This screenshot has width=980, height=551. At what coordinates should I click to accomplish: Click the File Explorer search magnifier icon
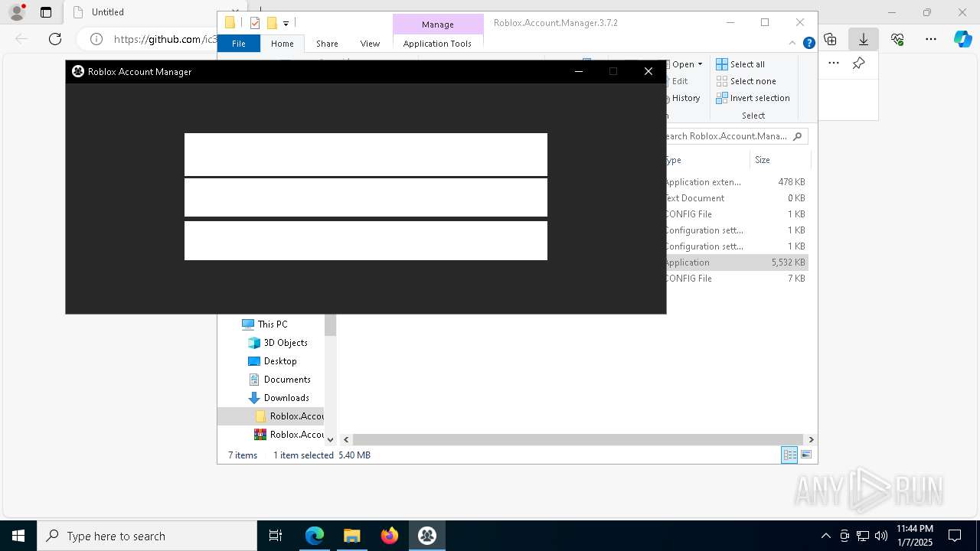point(797,136)
